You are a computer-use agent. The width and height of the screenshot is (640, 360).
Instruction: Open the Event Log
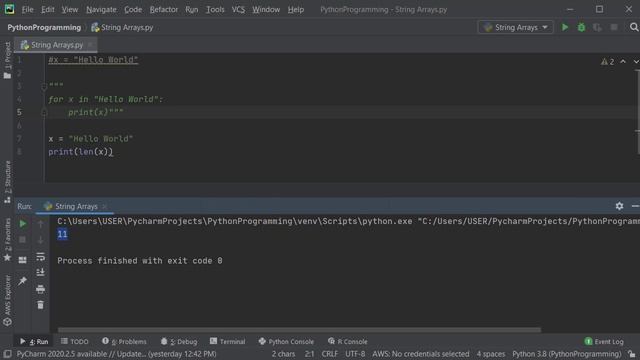click(x=604, y=341)
